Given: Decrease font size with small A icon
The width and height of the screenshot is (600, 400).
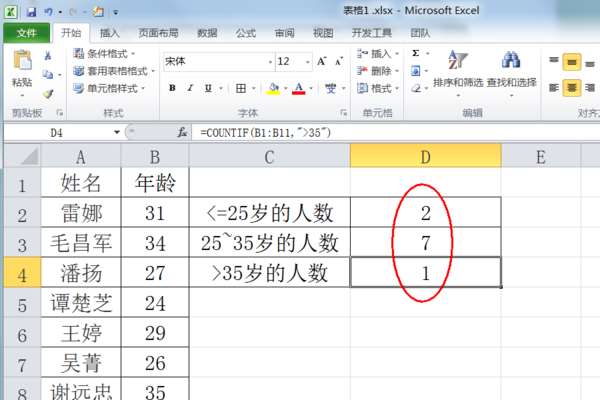Looking at the screenshot, I should tap(339, 61).
